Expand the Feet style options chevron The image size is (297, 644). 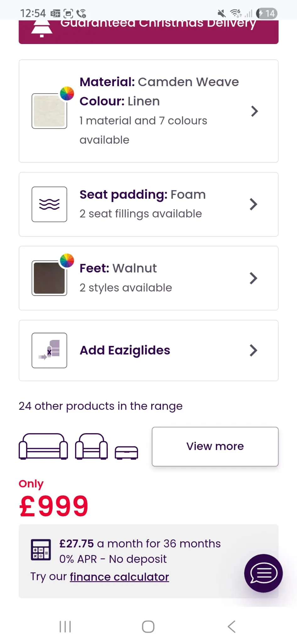coord(253,278)
